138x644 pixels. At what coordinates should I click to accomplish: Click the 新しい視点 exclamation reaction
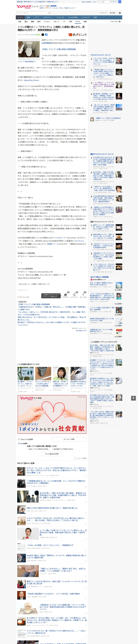click(83, 295)
